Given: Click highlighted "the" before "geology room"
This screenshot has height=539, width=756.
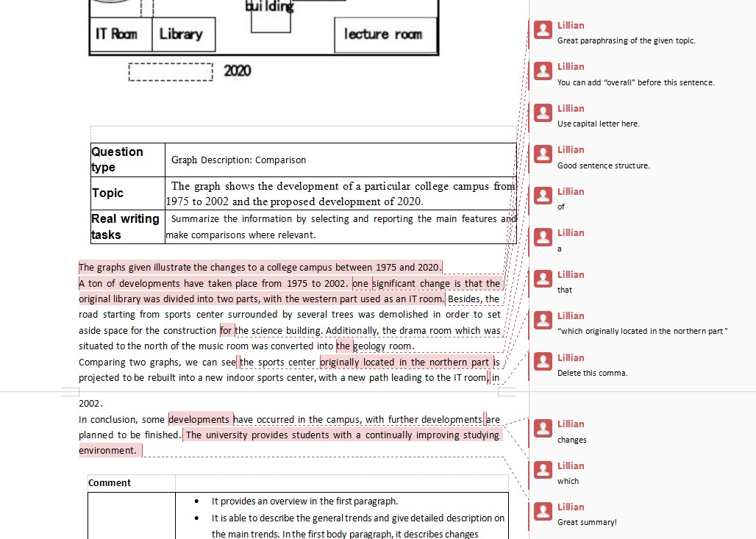Looking at the screenshot, I should point(343,346).
